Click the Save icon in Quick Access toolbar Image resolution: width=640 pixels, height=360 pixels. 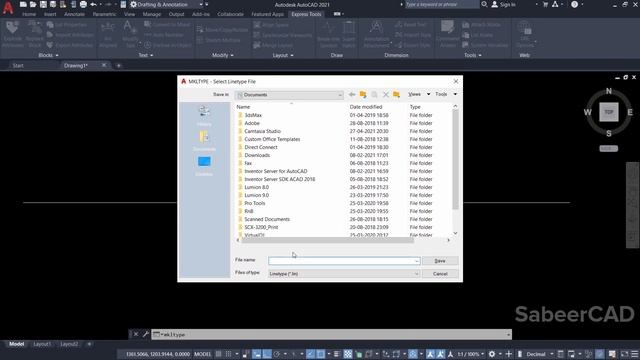pyautogui.click(x=43, y=4)
